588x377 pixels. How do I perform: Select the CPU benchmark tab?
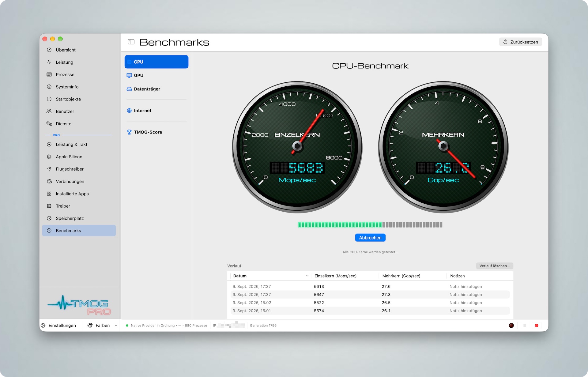pyautogui.click(x=156, y=62)
